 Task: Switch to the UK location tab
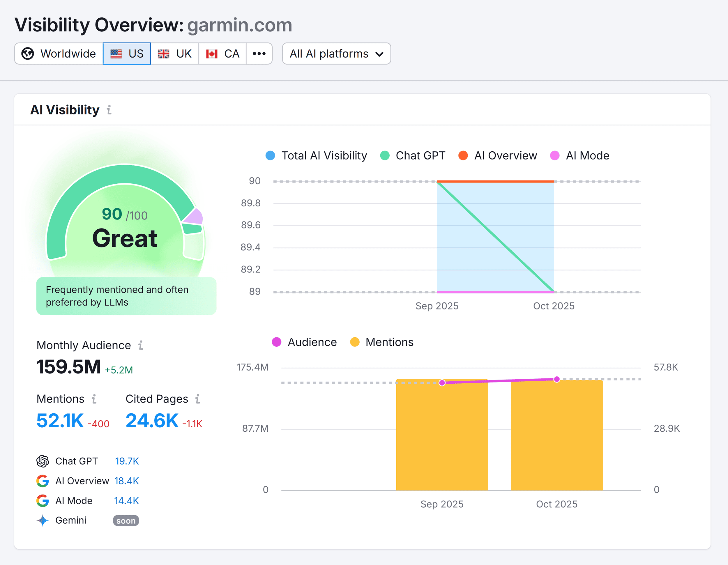point(175,53)
